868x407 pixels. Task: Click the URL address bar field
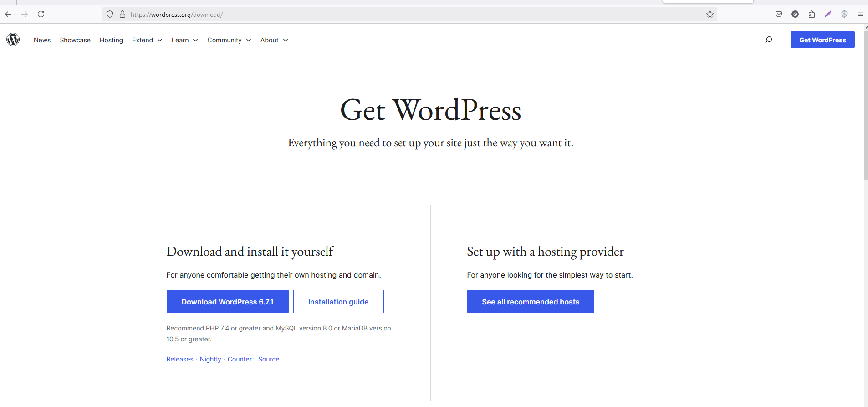(x=410, y=15)
